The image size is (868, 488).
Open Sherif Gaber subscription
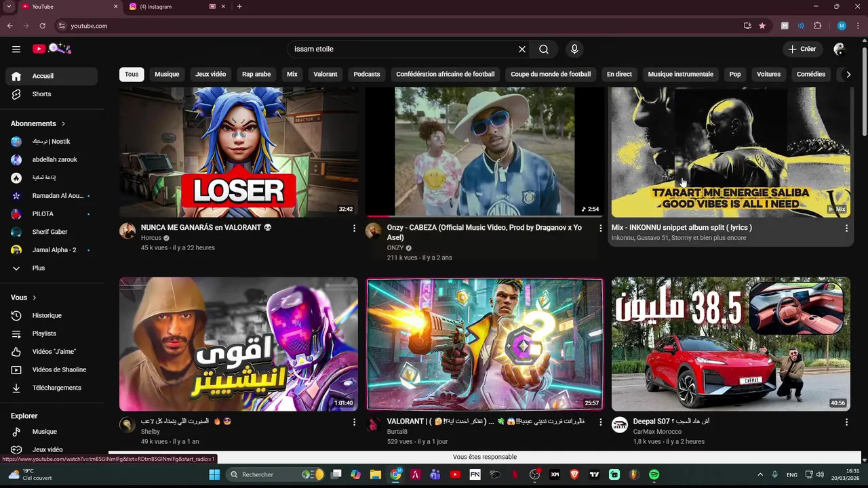pyautogui.click(x=52, y=232)
